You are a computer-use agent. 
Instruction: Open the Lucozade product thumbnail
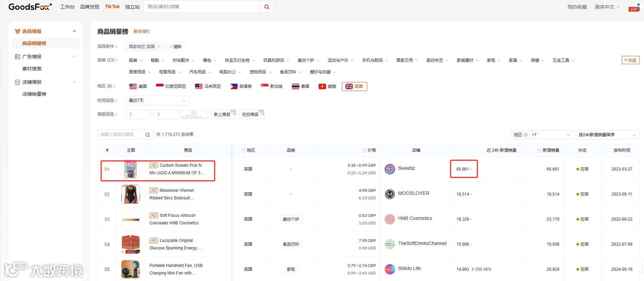pyautogui.click(x=130, y=244)
